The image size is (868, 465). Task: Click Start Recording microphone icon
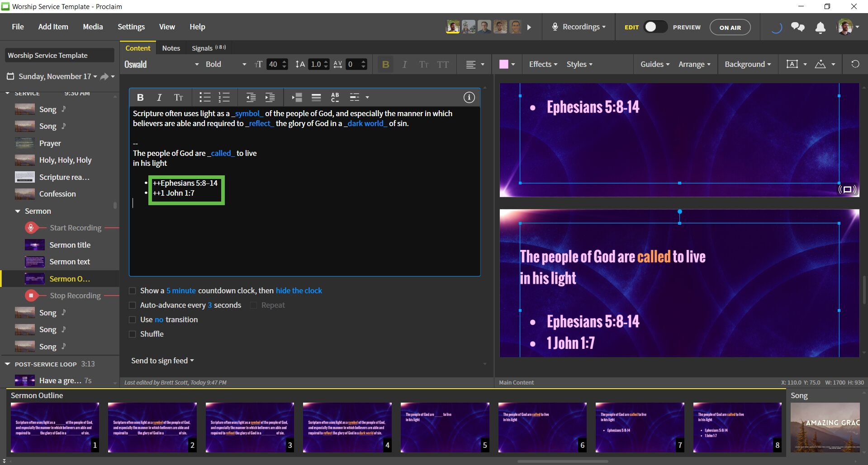[31, 228]
